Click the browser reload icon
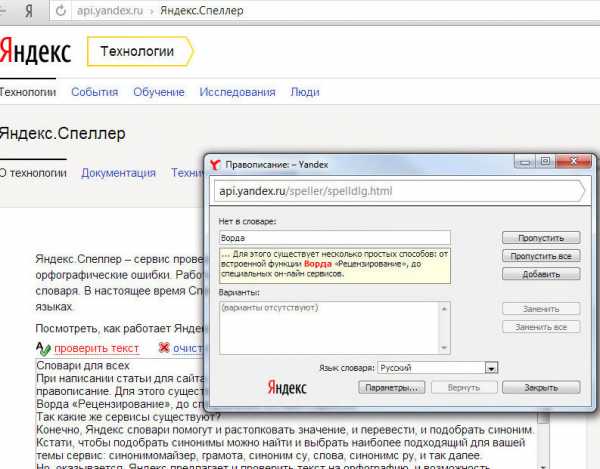Viewport: 600px width, 469px height. point(61,11)
